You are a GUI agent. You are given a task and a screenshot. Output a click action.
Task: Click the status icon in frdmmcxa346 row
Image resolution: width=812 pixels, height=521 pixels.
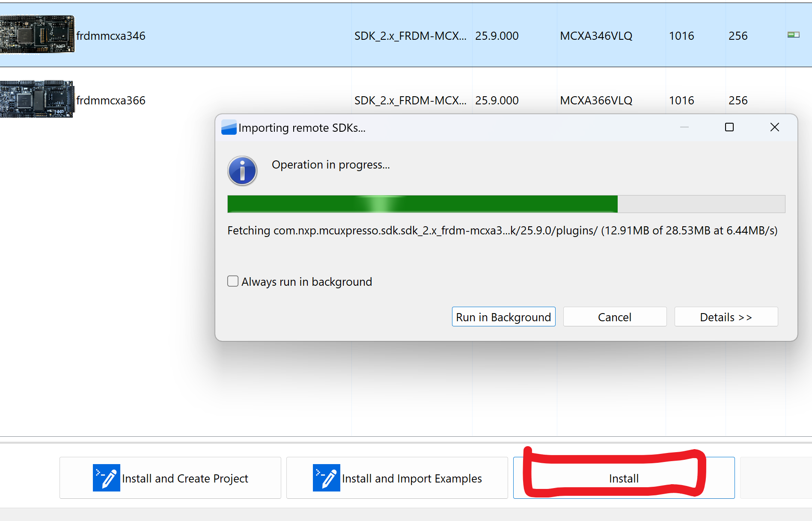coord(793,35)
